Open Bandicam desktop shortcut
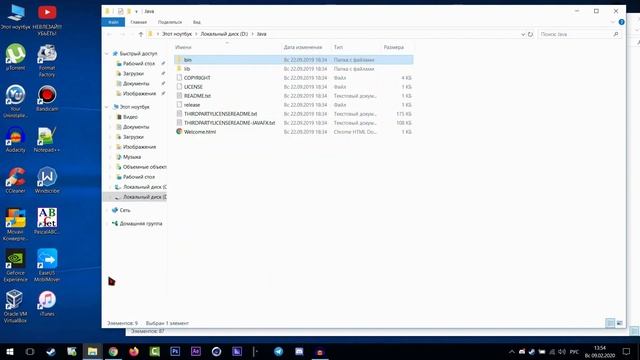Viewport: 640px width, 360px height. pyautogui.click(x=47, y=98)
